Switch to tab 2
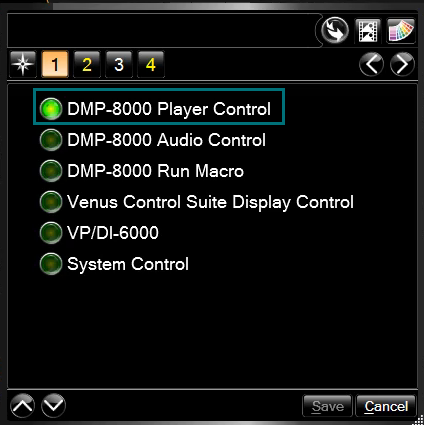 pos(87,64)
